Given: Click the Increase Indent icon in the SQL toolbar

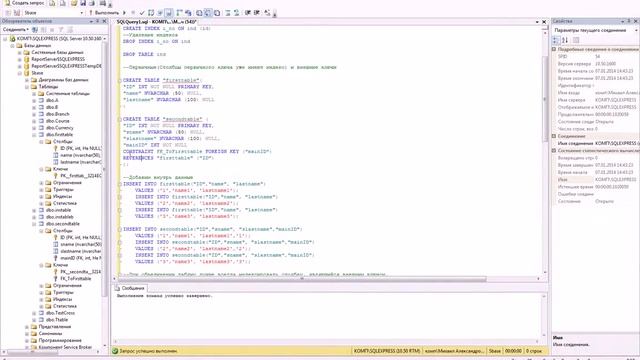Looking at the screenshot, I should pos(257,13).
